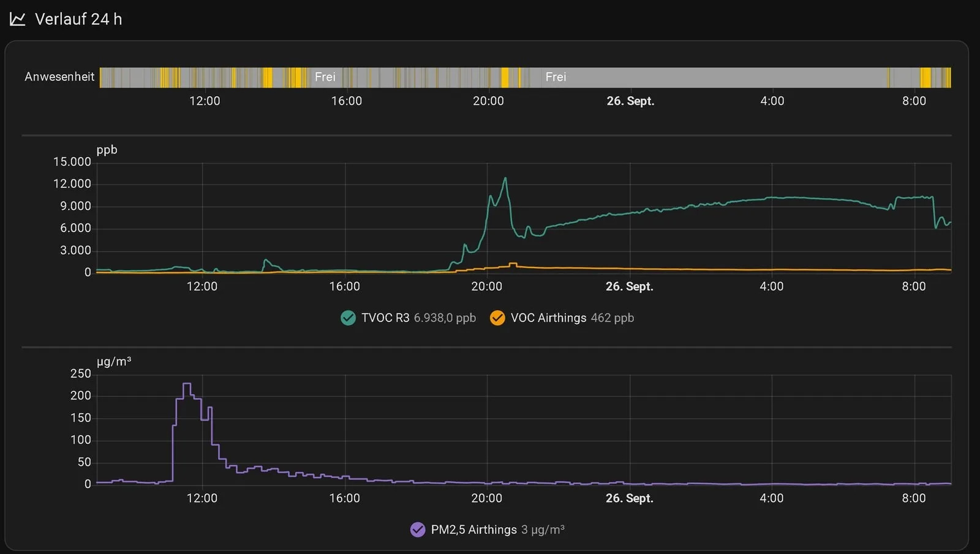This screenshot has width=980, height=554.
Task: Click the 15.000 y-axis label
Action: (x=72, y=162)
